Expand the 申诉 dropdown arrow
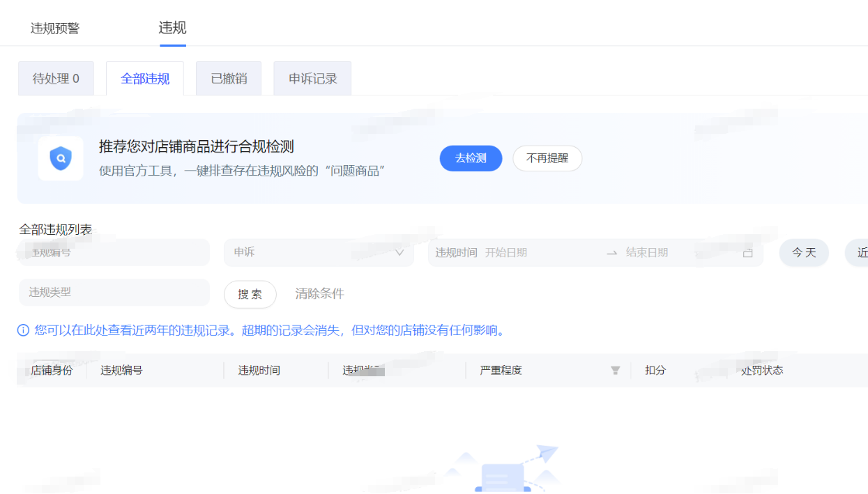The image size is (868, 494). click(x=399, y=253)
